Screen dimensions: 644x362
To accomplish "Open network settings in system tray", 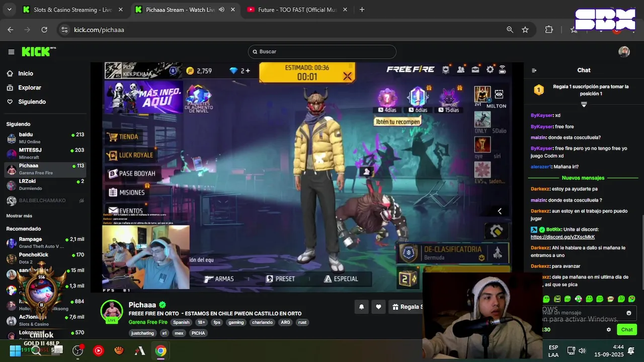I will pyautogui.click(x=571, y=350).
